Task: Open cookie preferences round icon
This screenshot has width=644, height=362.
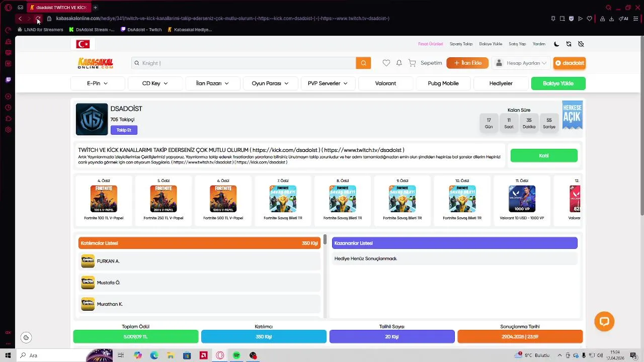Action: tap(26, 337)
